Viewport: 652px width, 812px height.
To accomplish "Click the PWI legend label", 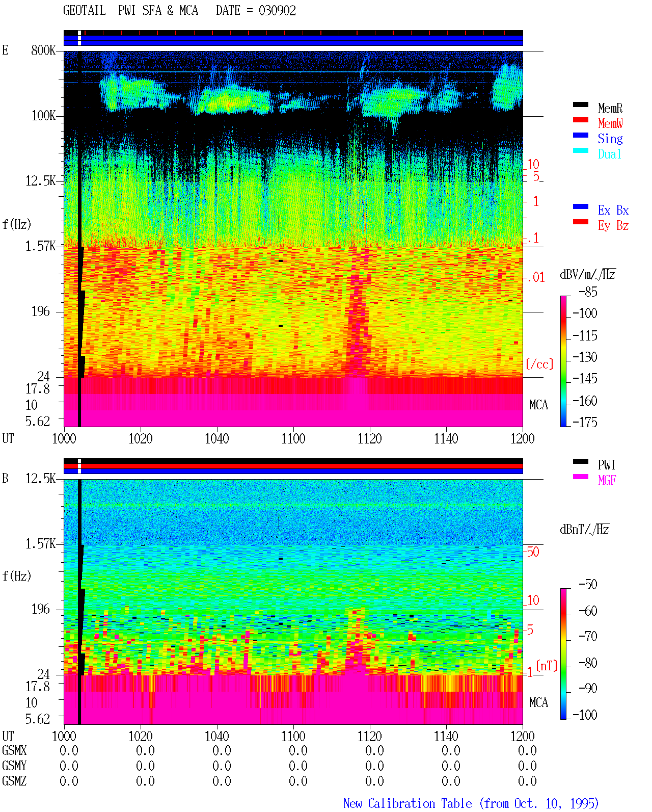I will [x=607, y=465].
